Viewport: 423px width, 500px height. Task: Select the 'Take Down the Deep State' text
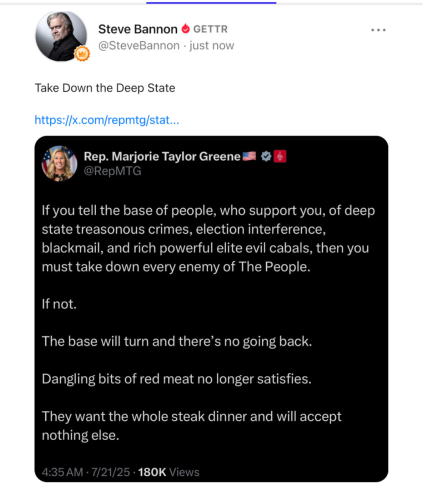[105, 88]
